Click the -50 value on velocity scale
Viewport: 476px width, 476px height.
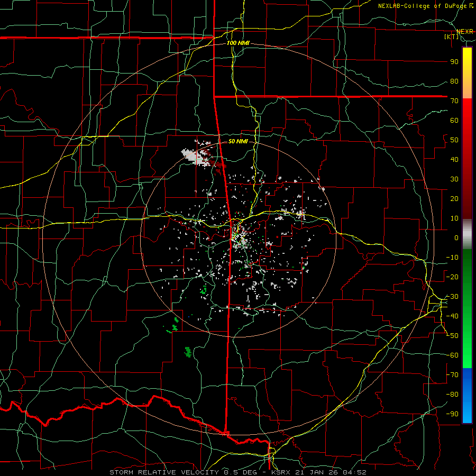[452, 336]
